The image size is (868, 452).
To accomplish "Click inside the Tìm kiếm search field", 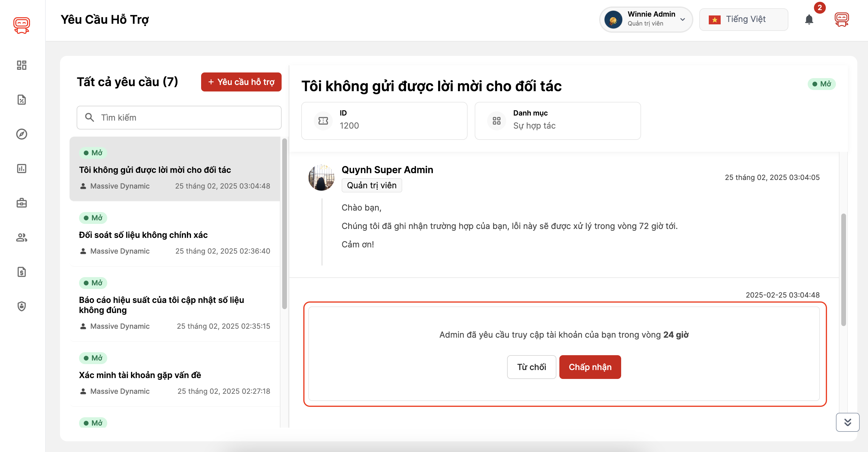I will coord(179,117).
